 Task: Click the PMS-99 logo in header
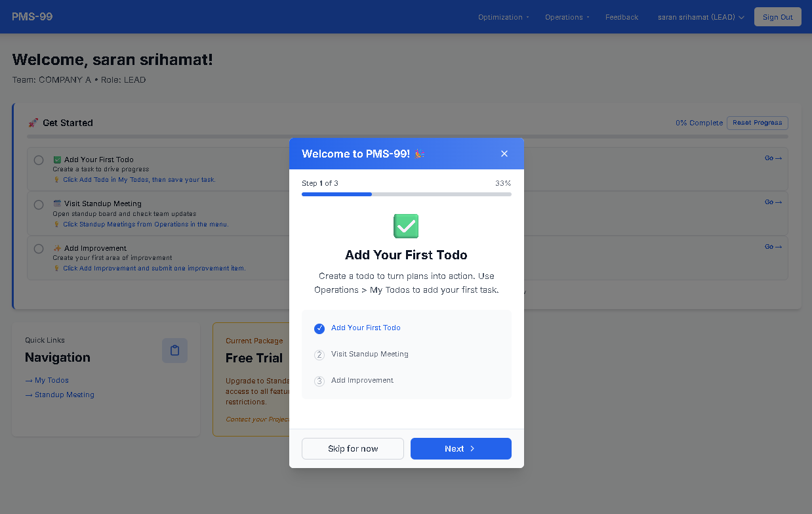coord(32,16)
